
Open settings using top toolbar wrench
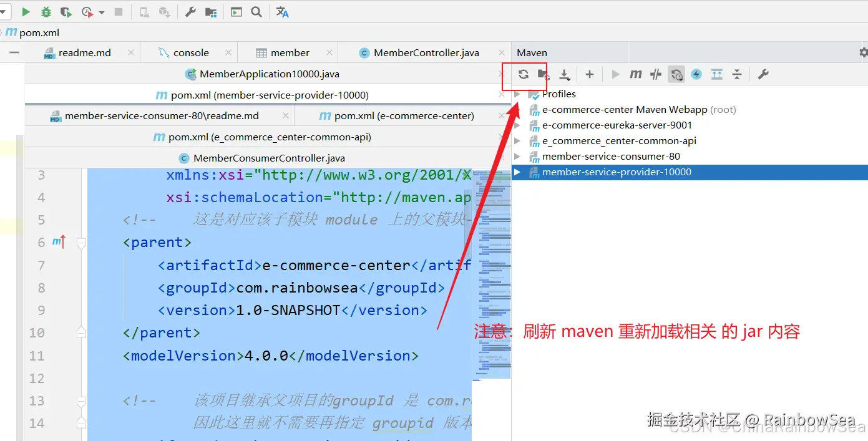[x=191, y=12]
